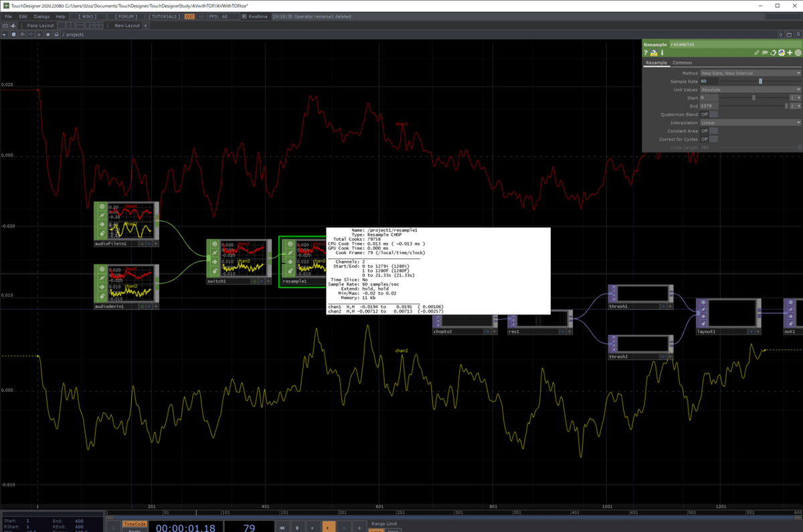
Task: Add a new layout with plus button
Action: [145, 25]
